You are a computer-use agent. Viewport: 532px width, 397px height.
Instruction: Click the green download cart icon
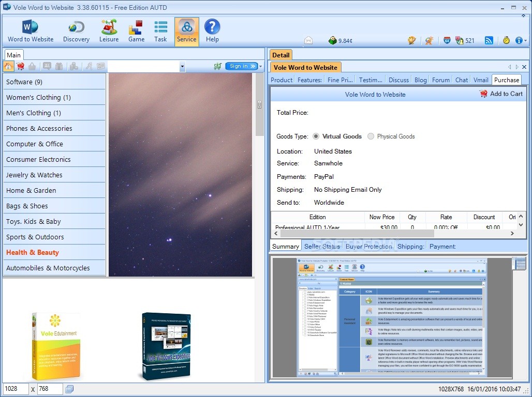(217, 66)
